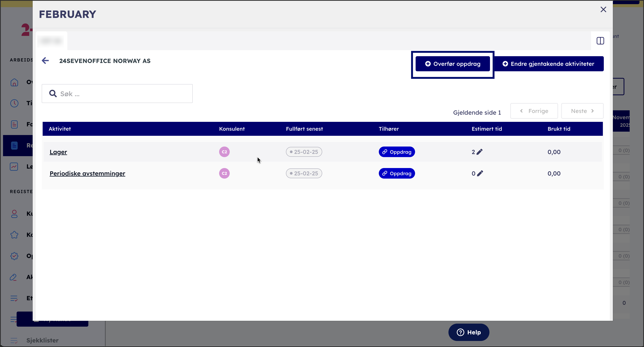The image size is (644, 347).
Task: Click the star icon in the left sidebar
Action: 14,235
